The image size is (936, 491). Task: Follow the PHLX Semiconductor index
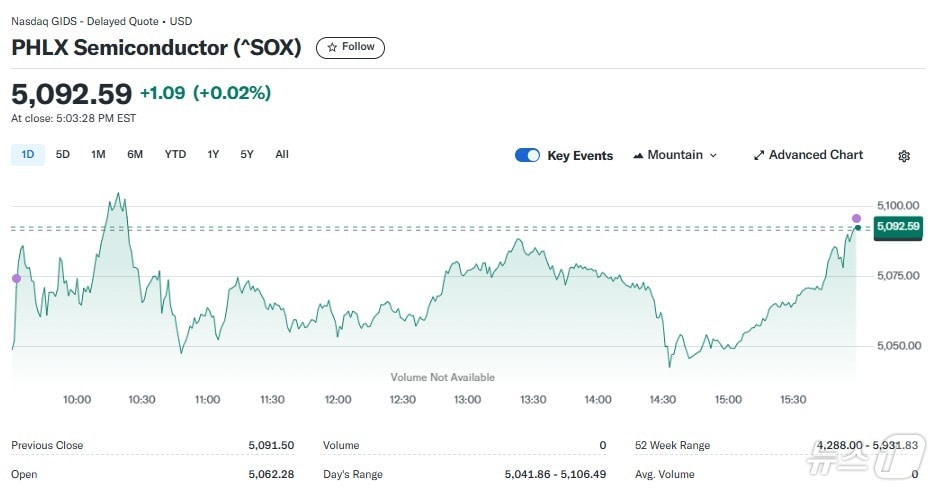tap(351, 47)
